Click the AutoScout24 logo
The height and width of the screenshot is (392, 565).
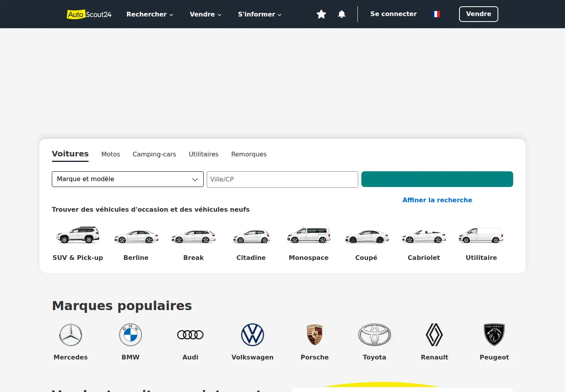click(x=89, y=14)
